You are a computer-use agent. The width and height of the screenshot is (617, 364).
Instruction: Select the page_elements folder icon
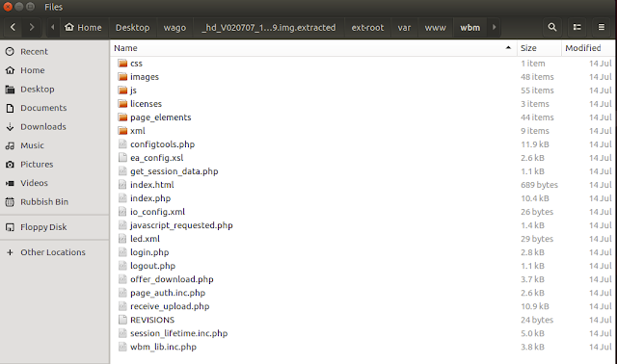pyautogui.click(x=122, y=117)
